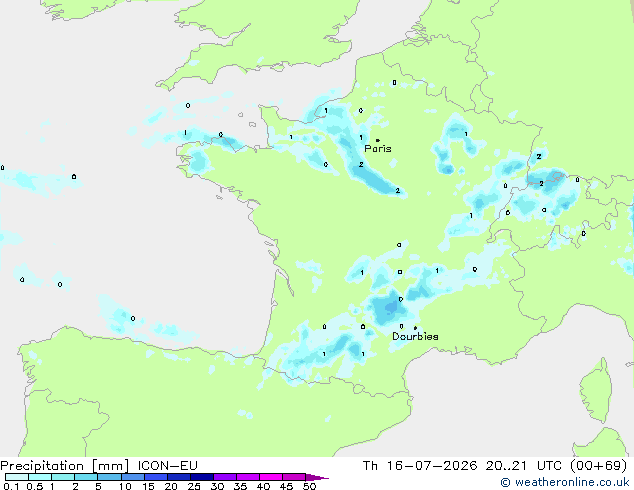Click the '50' legend scale value
Viewport: 634px width, 490px height.
(309, 486)
